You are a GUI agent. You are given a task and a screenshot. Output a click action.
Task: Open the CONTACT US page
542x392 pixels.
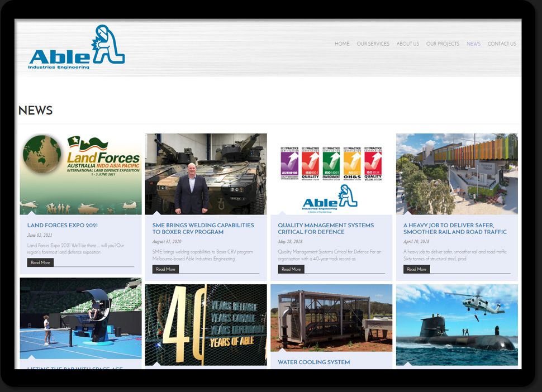[x=502, y=44]
